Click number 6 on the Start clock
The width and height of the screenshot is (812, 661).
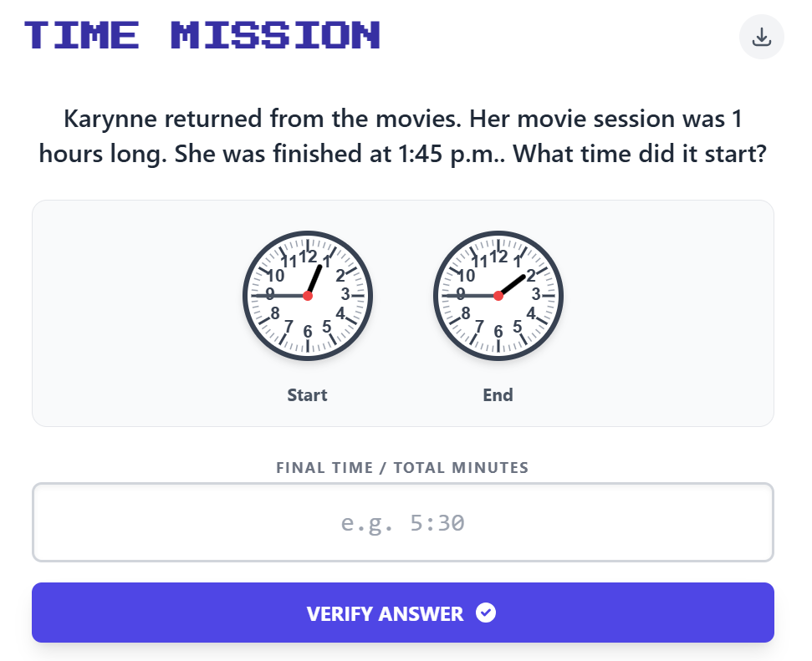308,332
